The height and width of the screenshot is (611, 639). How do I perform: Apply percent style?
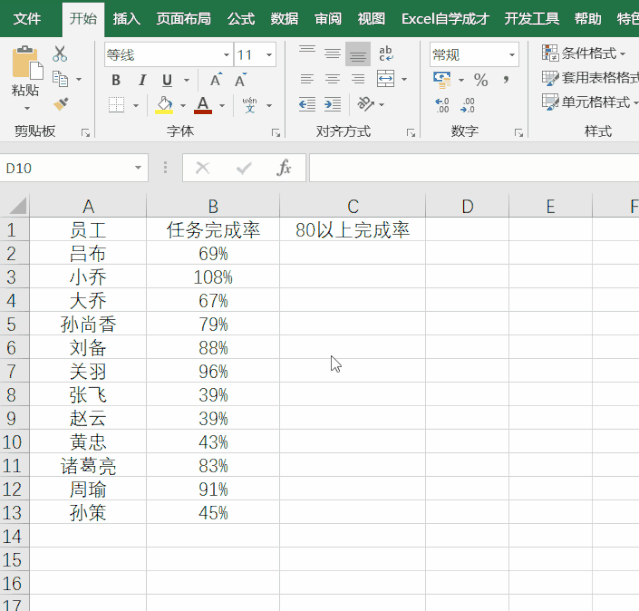pyautogui.click(x=481, y=80)
